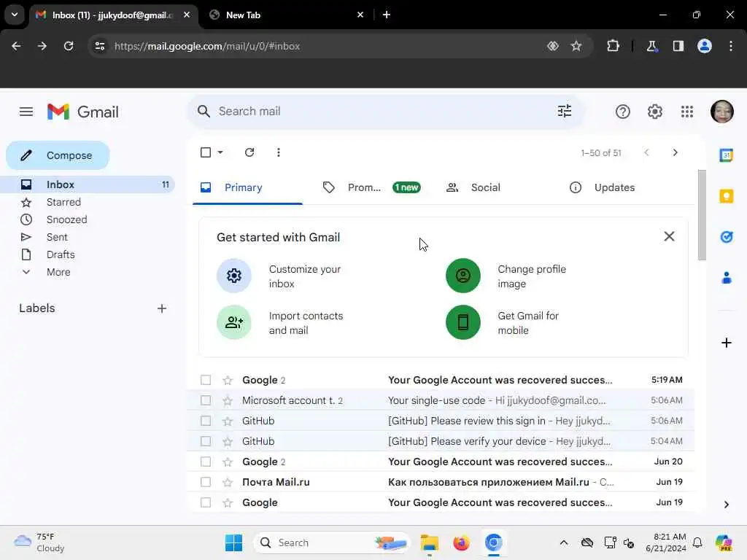Screen dimensions: 747x560
Task: Get add-ons plus icon in side panel
Action: point(726,343)
